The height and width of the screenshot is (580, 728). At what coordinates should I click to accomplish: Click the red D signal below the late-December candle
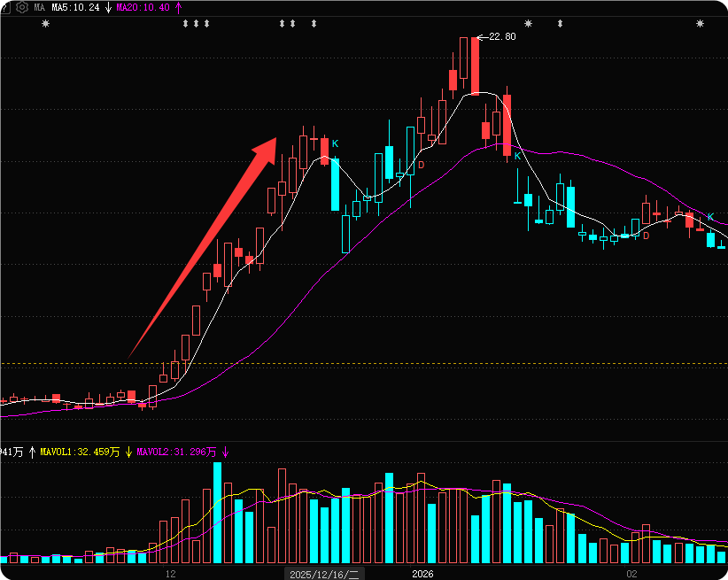coord(421,165)
